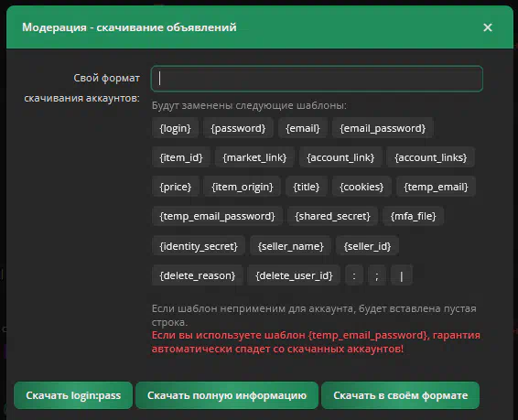Select the {price} template chip
Viewport: 518px width, 420px height.
coord(176,187)
